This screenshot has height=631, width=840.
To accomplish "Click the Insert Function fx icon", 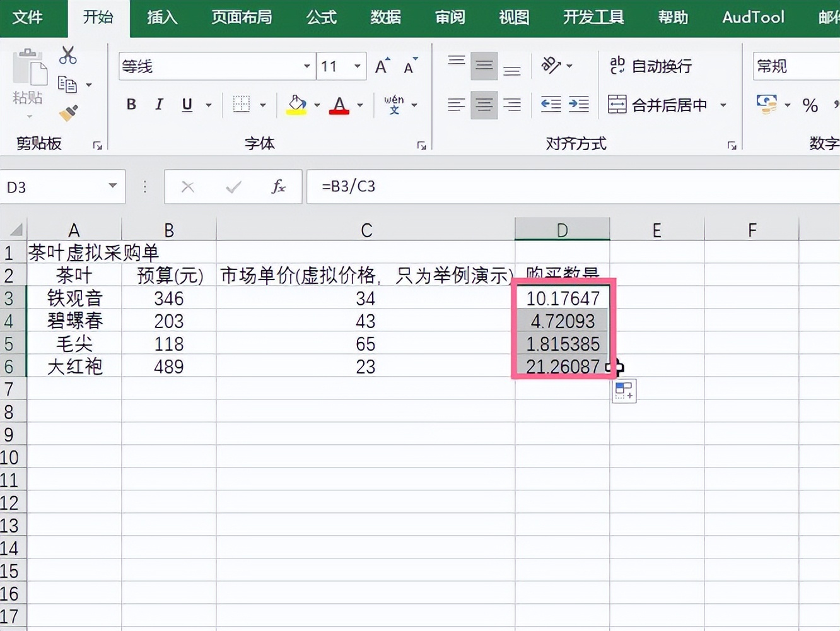I will tap(278, 187).
